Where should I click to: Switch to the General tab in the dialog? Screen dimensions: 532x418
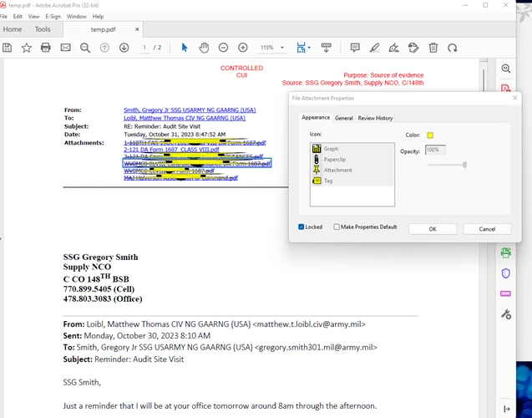(344, 118)
